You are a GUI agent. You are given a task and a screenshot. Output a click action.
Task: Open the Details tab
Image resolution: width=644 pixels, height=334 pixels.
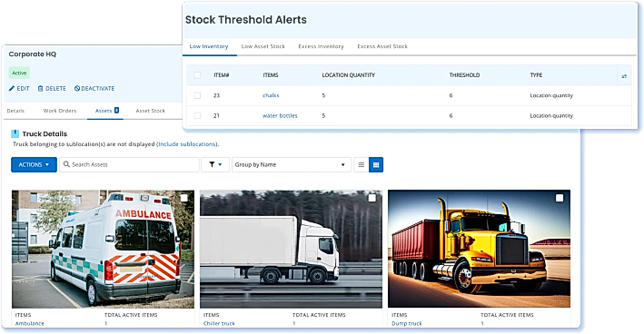click(x=15, y=111)
